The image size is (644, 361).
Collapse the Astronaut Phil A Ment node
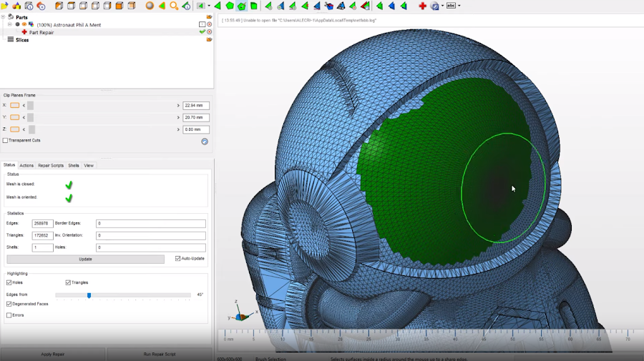pos(10,24)
